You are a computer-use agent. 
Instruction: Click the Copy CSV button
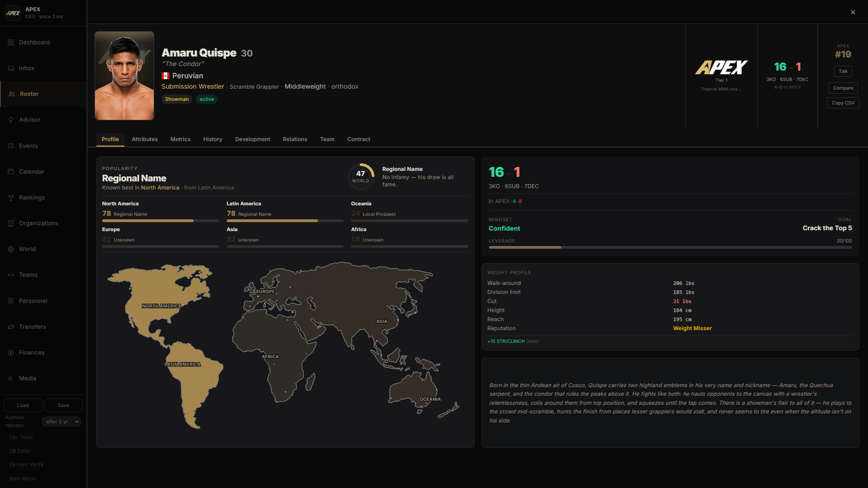pos(843,102)
